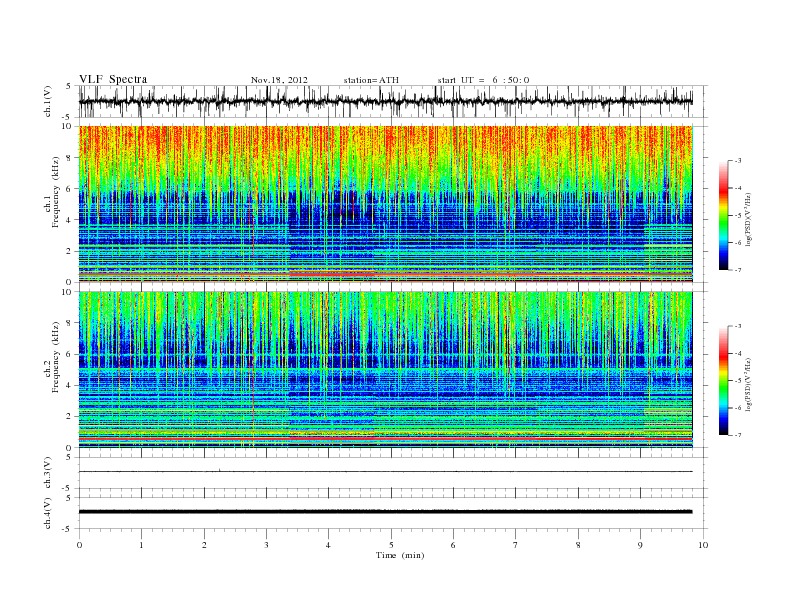Click time axis tick label "7"

tap(516, 545)
